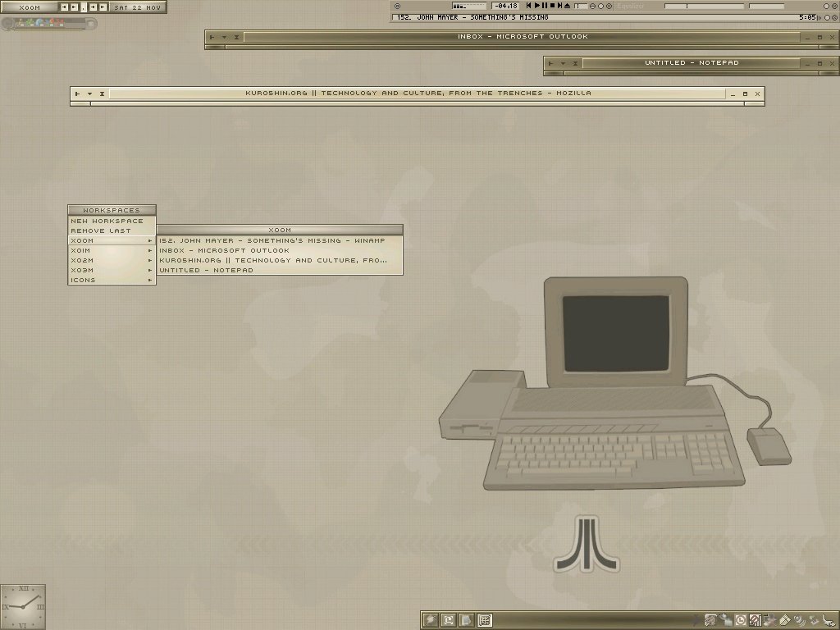The height and width of the screenshot is (630, 840).
Task: Select Kuroshin.org Mozilla submenu entry
Action: [x=280, y=260]
